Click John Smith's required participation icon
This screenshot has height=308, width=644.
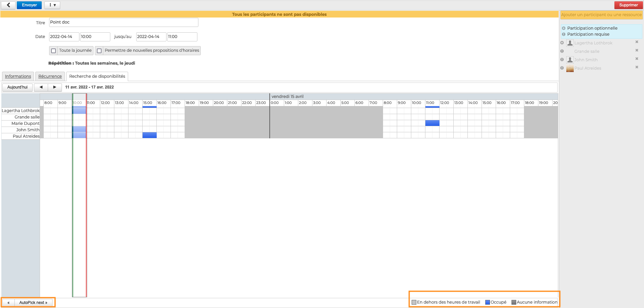pos(562,60)
